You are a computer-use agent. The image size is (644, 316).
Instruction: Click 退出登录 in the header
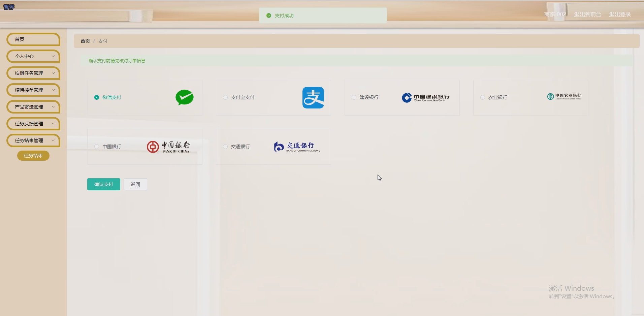click(x=620, y=14)
